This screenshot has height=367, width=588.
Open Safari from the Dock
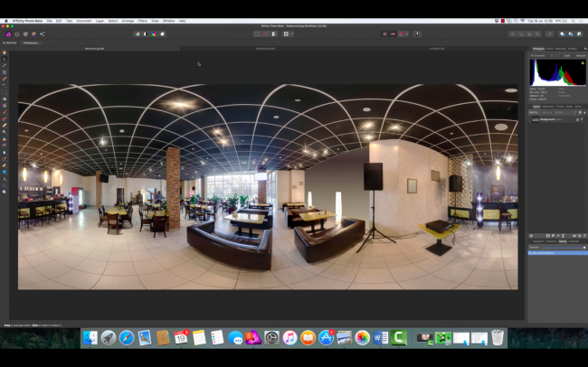127,338
